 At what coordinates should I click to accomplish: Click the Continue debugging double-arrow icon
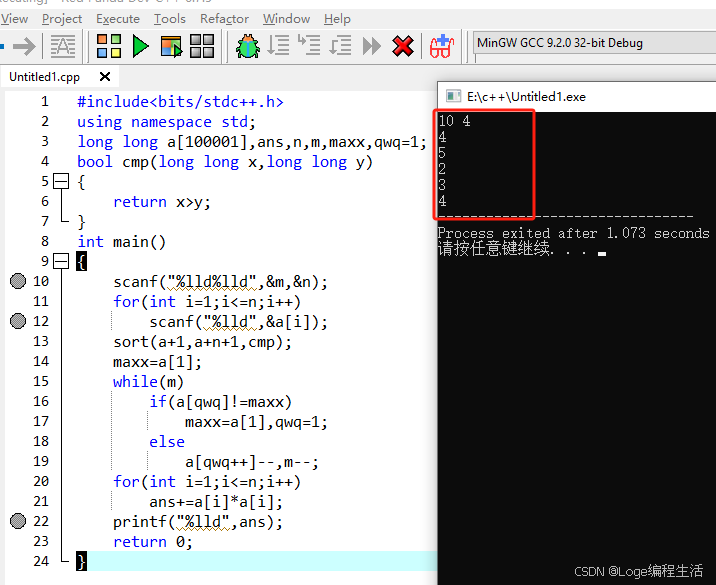pyautogui.click(x=372, y=46)
